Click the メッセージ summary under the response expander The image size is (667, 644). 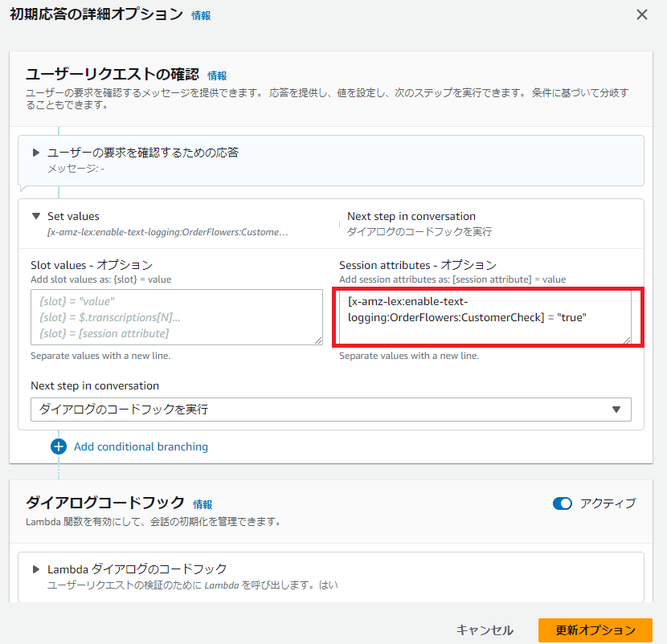click(x=75, y=170)
